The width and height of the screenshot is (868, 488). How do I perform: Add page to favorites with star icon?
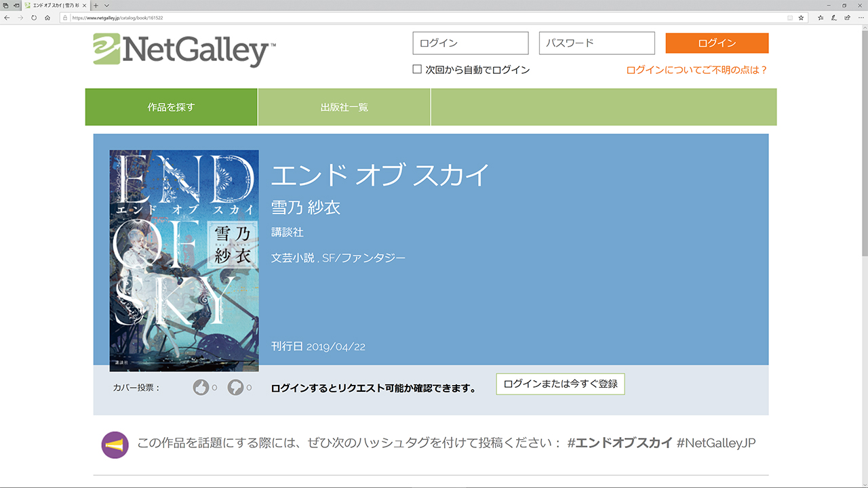coord(801,18)
